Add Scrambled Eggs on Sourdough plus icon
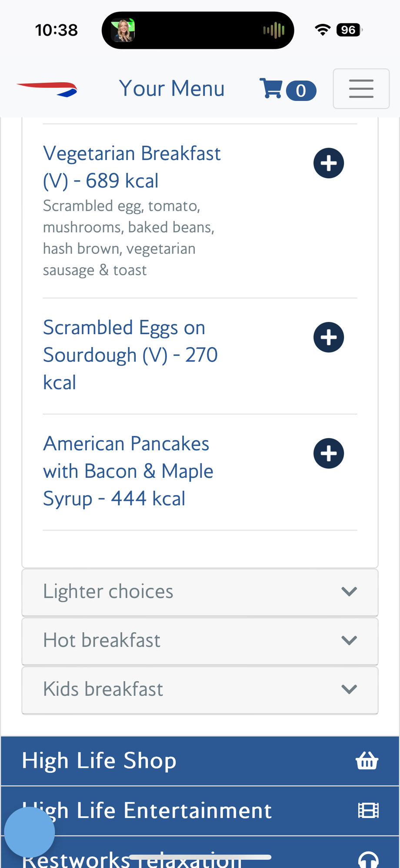This screenshot has width=400, height=868. [x=329, y=337]
